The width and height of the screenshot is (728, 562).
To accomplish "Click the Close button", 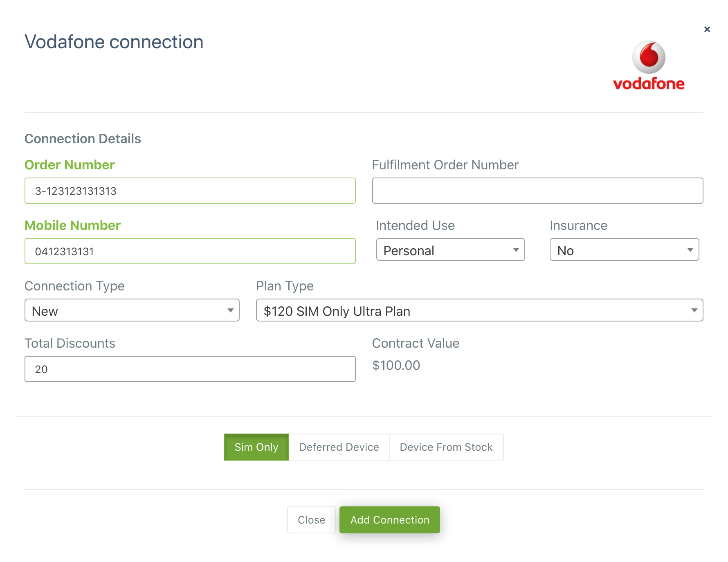I will pos(312,520).
